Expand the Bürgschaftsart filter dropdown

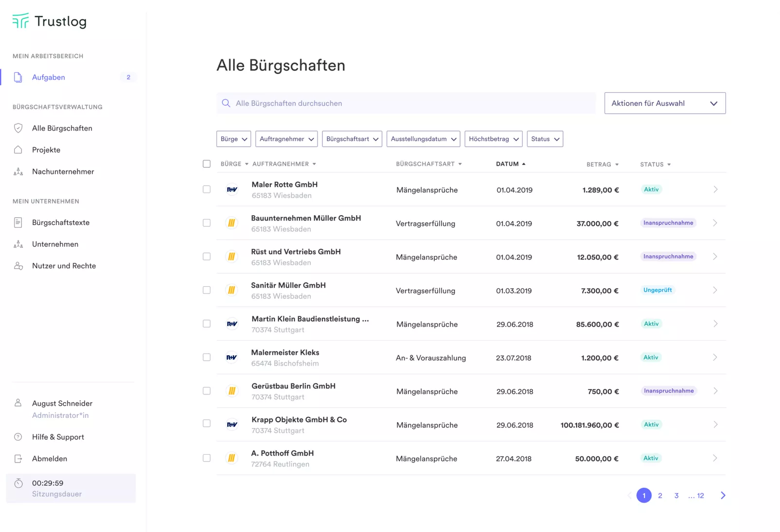click(352, 139)
